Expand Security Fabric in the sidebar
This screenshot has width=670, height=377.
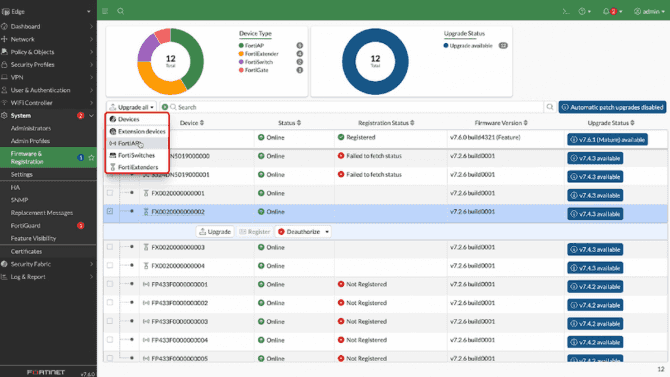pos(48,264)
